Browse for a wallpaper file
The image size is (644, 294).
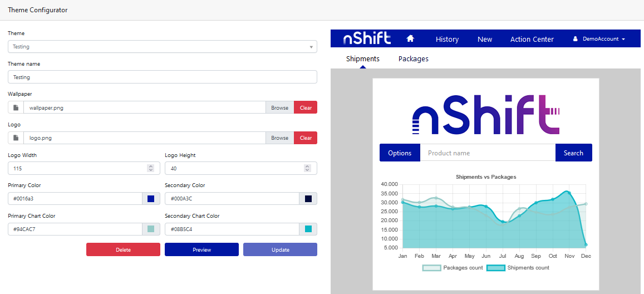[279, 107]
